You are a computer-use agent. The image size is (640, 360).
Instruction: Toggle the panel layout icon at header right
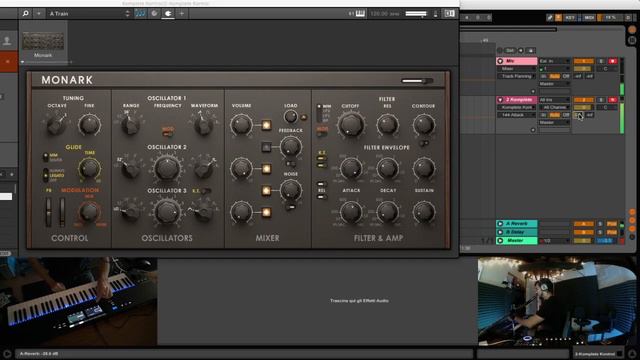point(449,13)
